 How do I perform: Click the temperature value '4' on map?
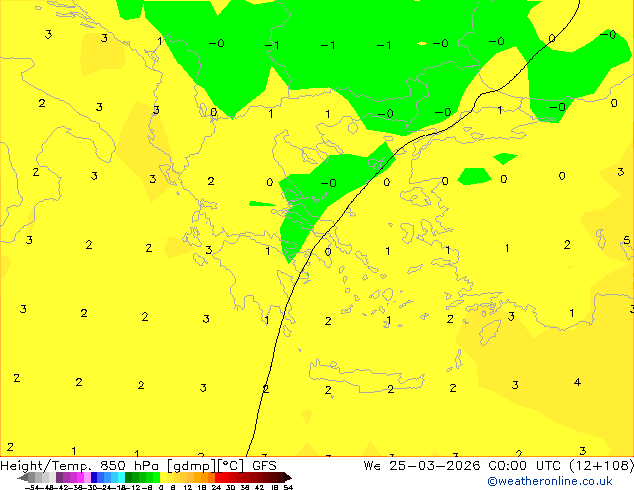(x=577, y=382)
